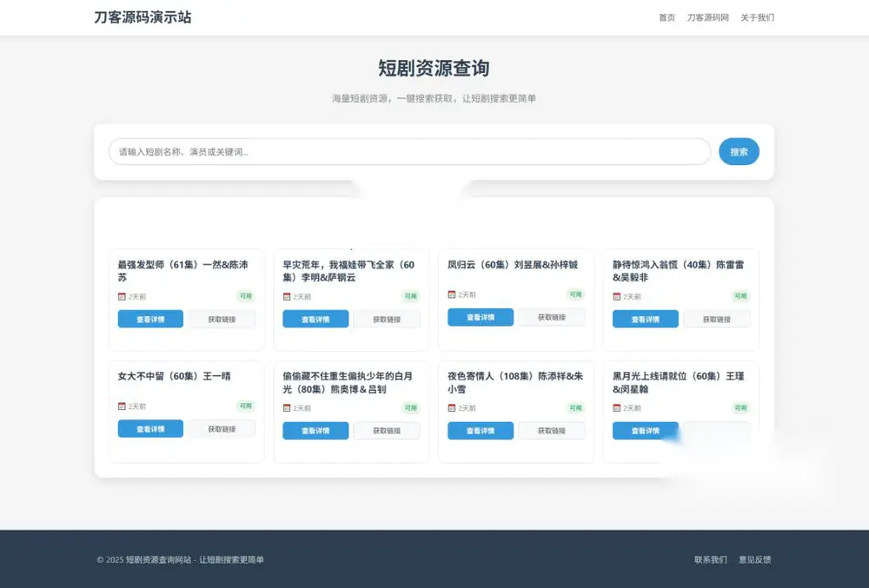View details for 最强发型师（61集）
Screen dimensions: 869x588
tap(150, 319)
